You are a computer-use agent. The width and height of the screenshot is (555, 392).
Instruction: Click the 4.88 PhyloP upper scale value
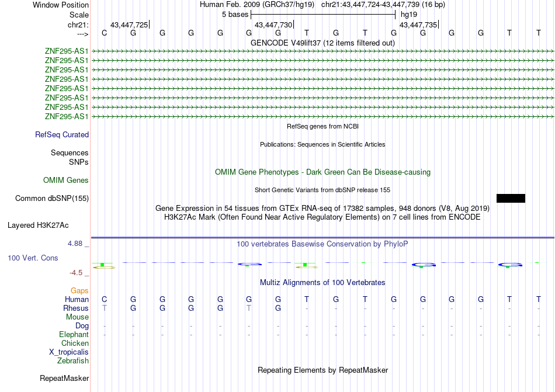pos(75,244)
